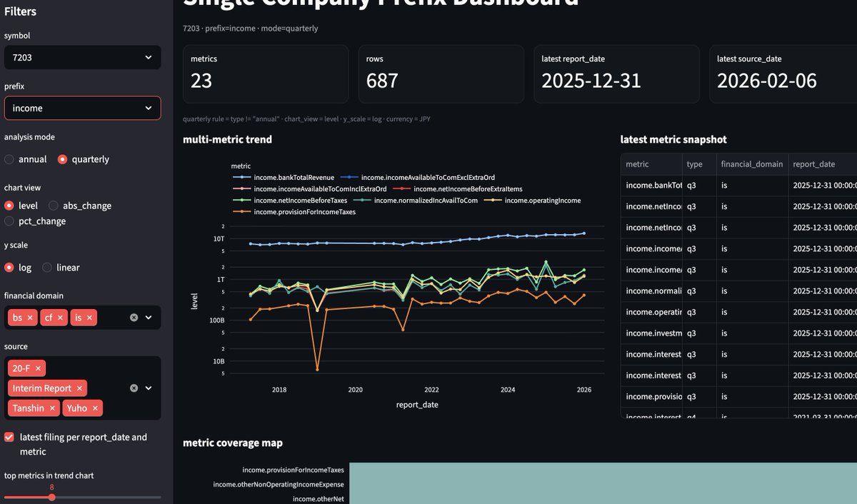Select the income.provisio table cell
The image size is (857, 504).
click(x=651, y=396)
